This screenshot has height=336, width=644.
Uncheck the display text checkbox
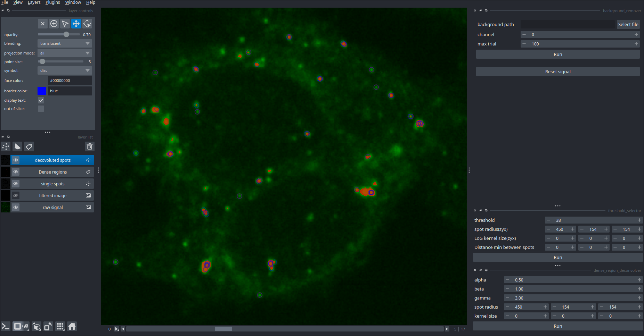click(41, 100)
